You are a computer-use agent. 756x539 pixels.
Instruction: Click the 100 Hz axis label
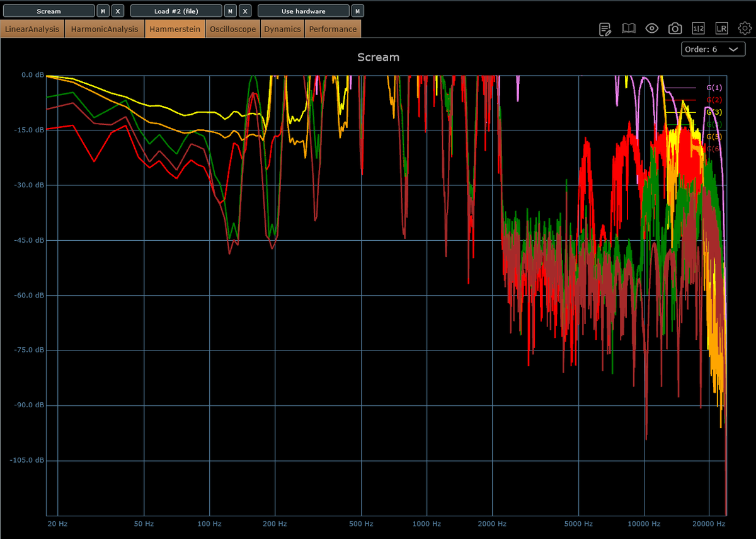point(210,524)
